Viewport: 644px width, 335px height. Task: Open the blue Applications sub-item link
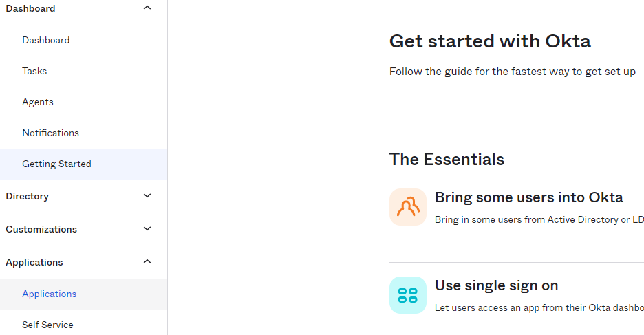pyautogui.click(x=50, y=294)
